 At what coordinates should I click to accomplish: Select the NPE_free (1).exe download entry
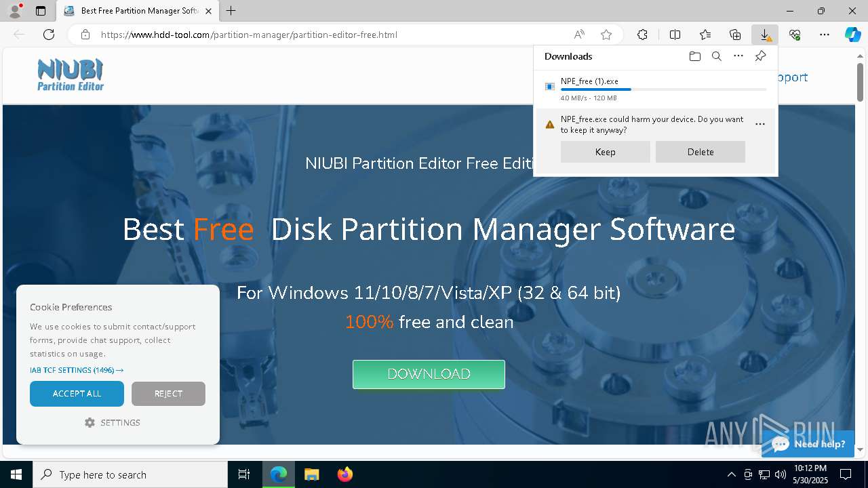[x=656, y=89]
